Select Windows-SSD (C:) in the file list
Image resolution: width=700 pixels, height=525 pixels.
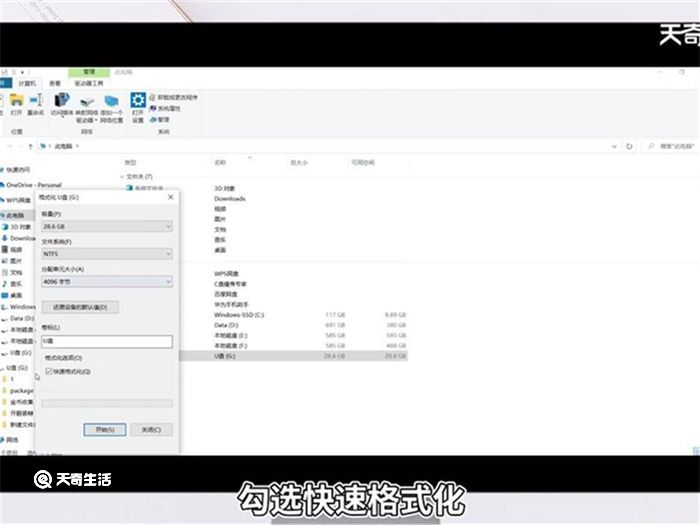pyautogui.click(x=239, y=315)
